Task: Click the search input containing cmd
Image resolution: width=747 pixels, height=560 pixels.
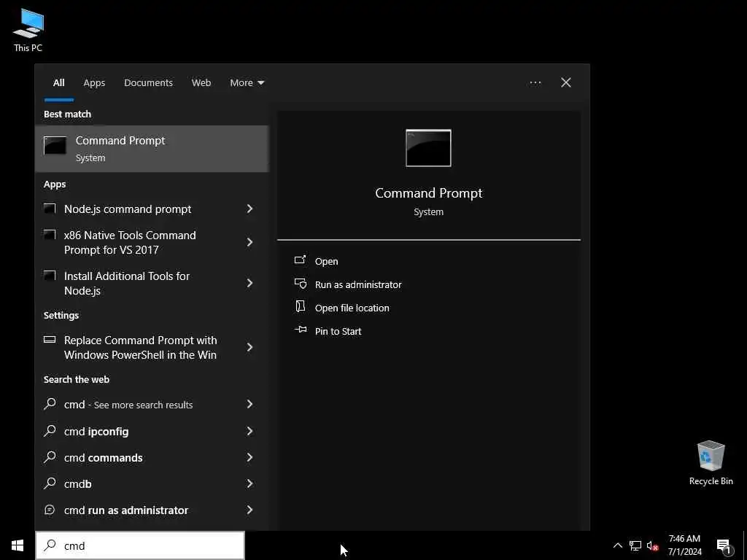Action: coord(140,545)
